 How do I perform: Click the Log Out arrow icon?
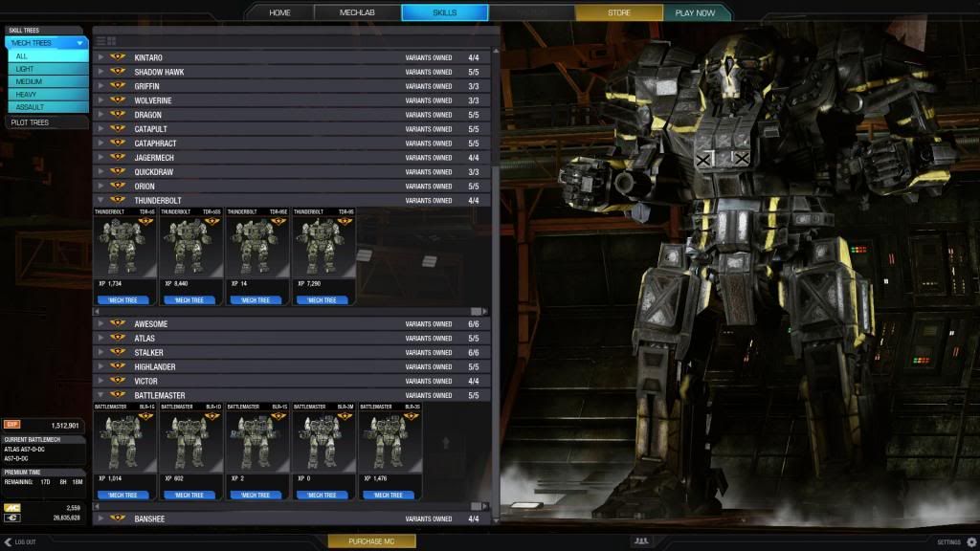pos(8,541)
